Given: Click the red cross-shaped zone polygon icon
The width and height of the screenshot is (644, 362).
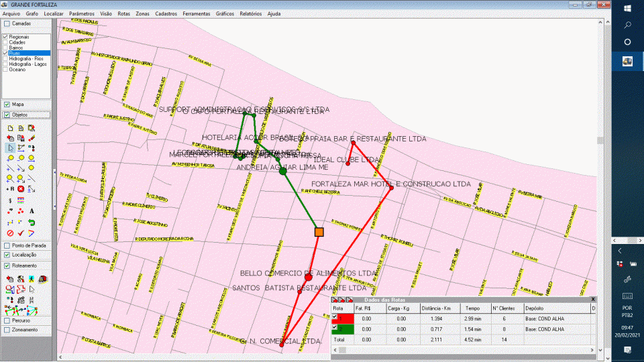Looking at the screenshot, I should 21,290.
